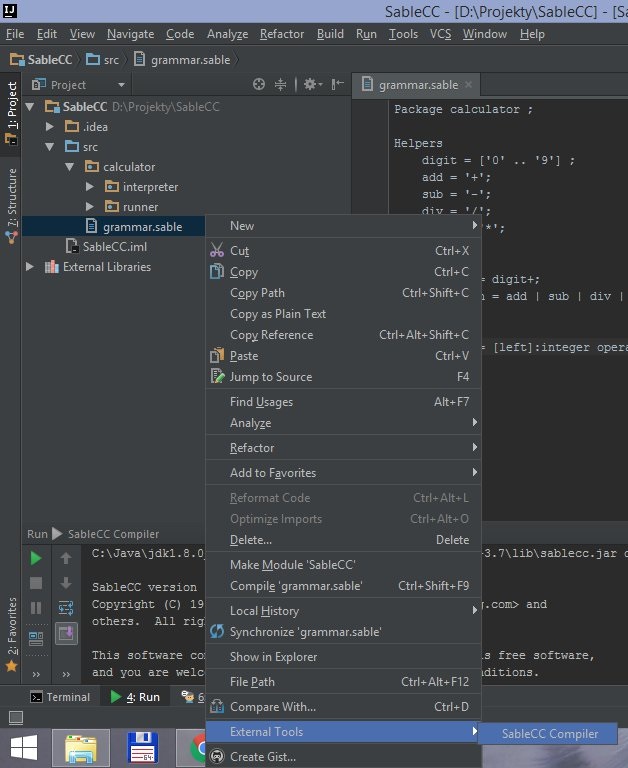Click the Paste clipboard icon in context menu
The height and width of the screenshot is (768, 628).
pyautogui.click(x=217, y=355)
